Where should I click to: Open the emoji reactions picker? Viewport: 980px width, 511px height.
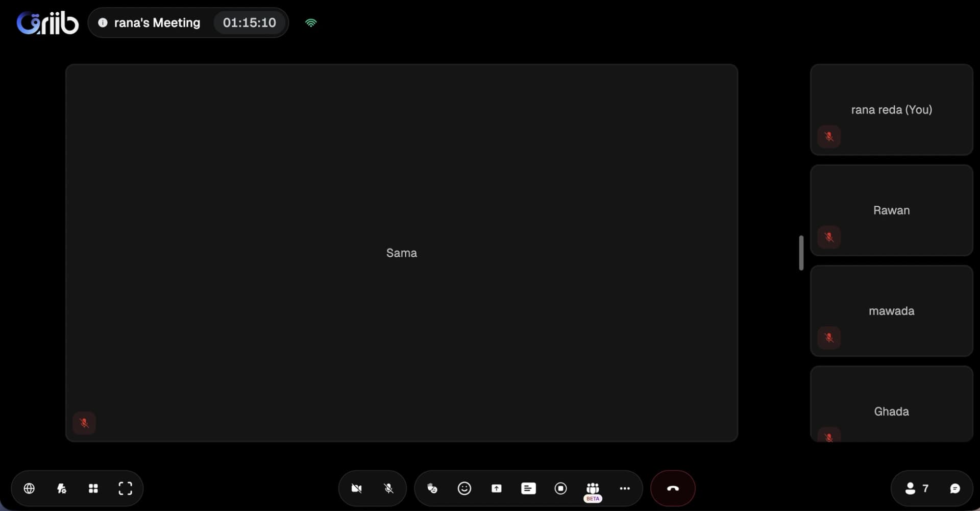tap(464, 489)
